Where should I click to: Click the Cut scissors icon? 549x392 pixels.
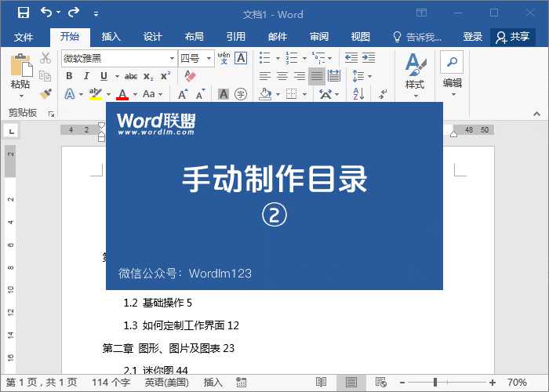[x=45, y=58]
